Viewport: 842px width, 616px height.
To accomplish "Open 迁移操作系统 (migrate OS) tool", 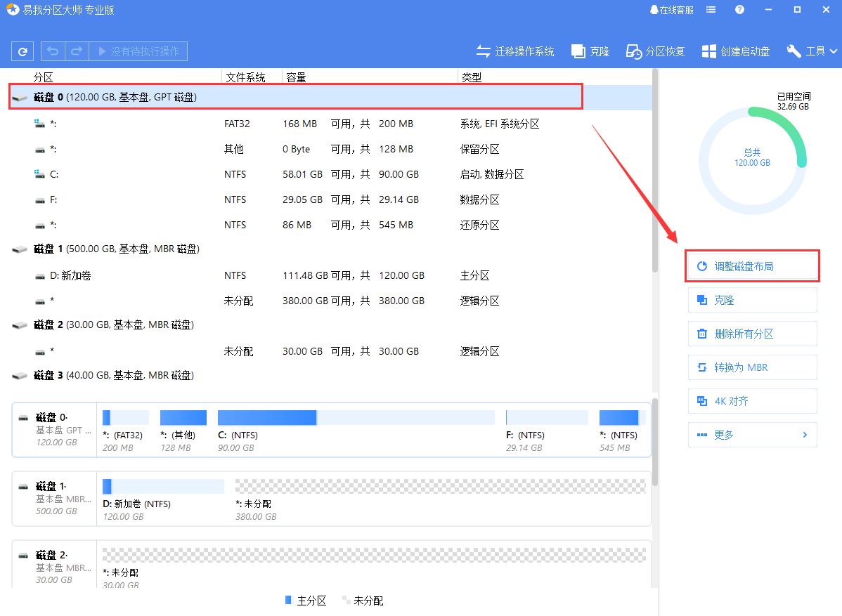I will (x=515, y=51).
